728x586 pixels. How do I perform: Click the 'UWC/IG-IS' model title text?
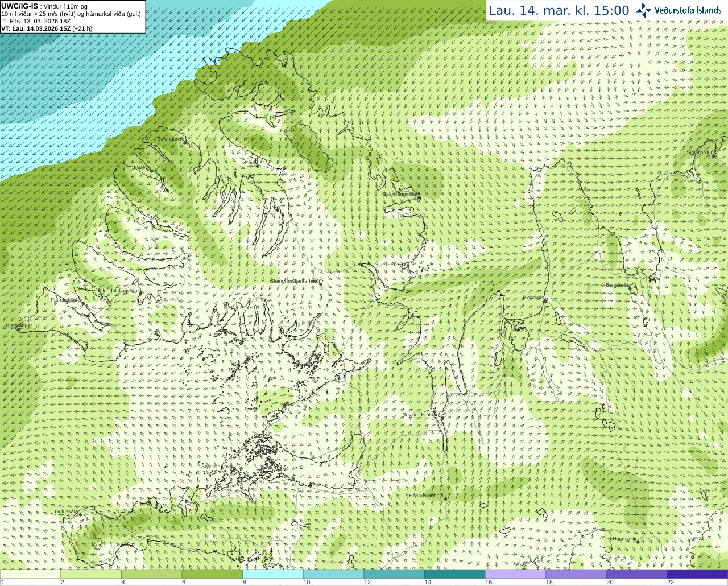[19, 6]
